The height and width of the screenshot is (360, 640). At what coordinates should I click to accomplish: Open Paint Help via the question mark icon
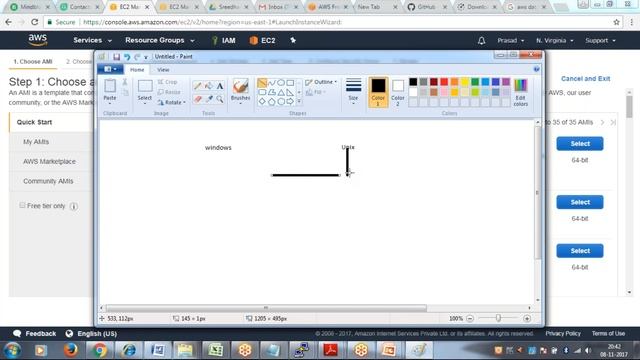[536, 69]
